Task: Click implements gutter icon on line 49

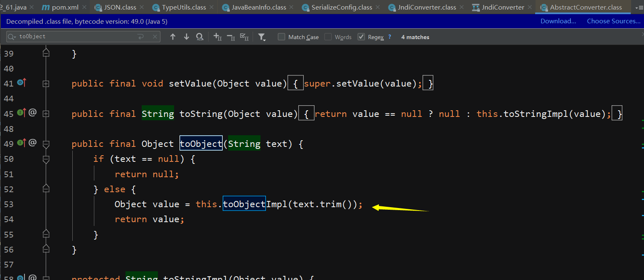Action: [22, 144]
